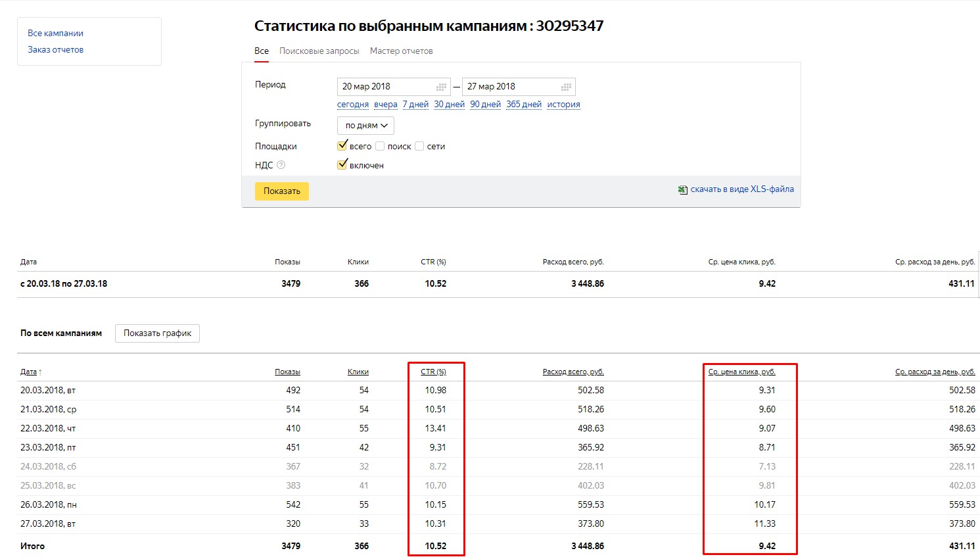
Task: Click clicks value 32 for 24.03.2018
Action: point(363,467)
